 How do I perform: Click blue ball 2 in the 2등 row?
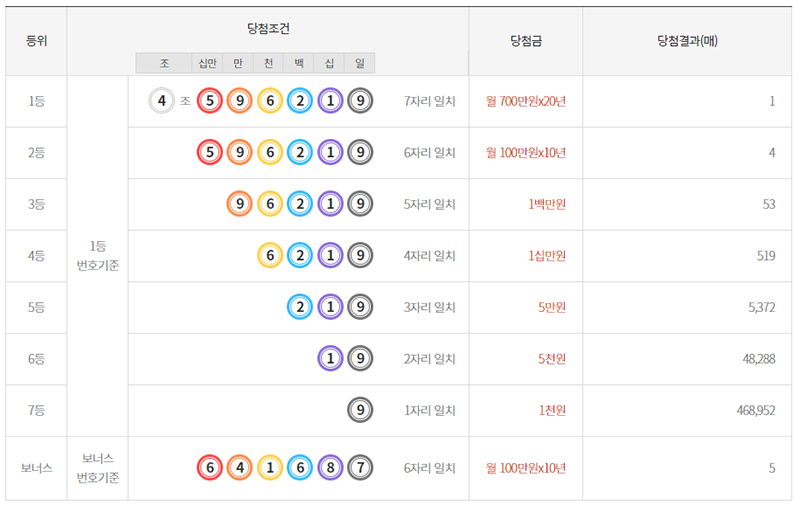click(x=300, y=152)
